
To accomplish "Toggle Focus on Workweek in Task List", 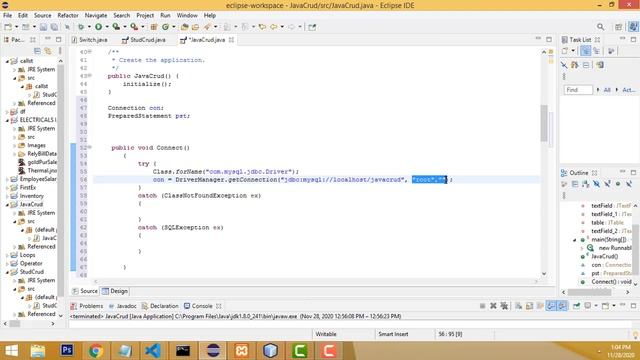I will [x=611, y=51].
